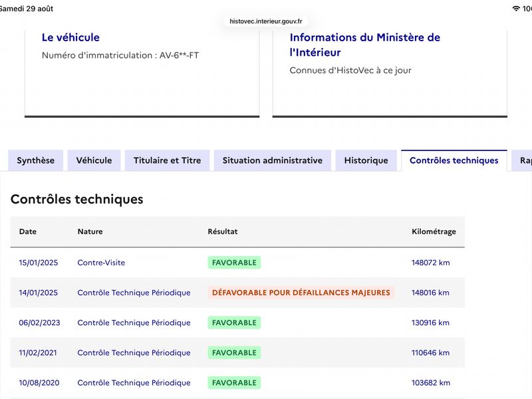Select the date 11/02/2021
The width and height of the screenshot is (532, 399).
pos(38,352)
